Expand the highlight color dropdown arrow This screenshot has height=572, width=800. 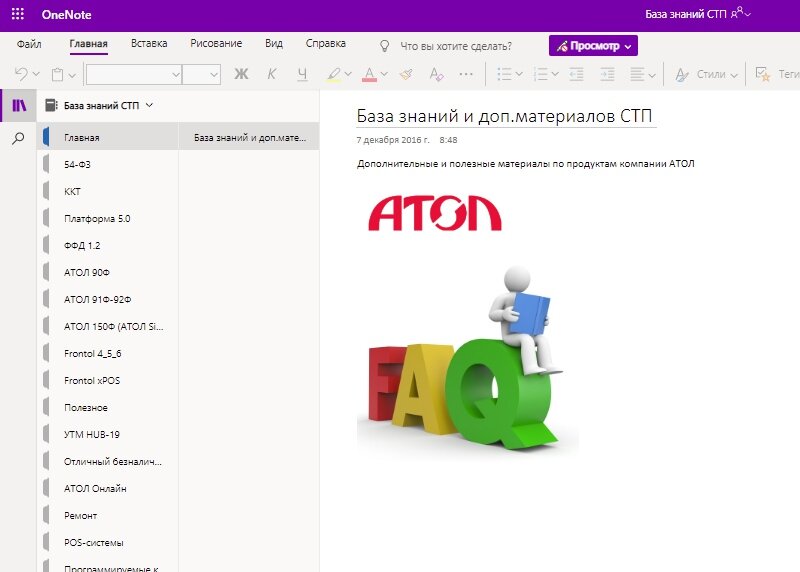click(348, 74)
